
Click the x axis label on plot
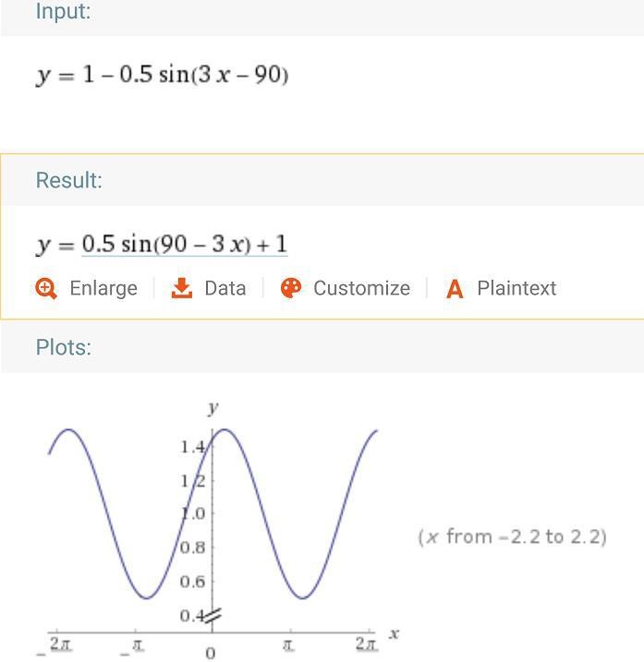point(394,633)
